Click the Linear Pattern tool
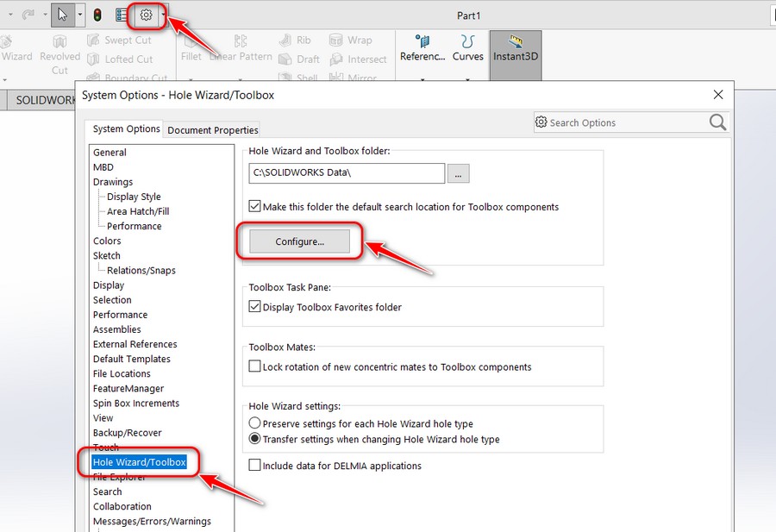Image resolution: width=776 pixels, height=532 pixels. coord(241,49)
